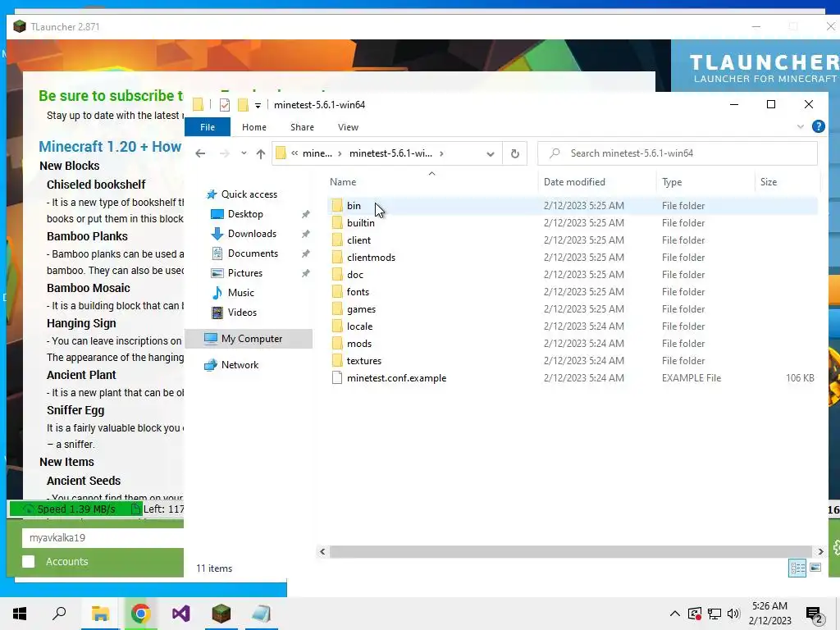Expand the Explorer ribbon chevron
The width and height of the screenshot is (840, 630).
point(801,126)
